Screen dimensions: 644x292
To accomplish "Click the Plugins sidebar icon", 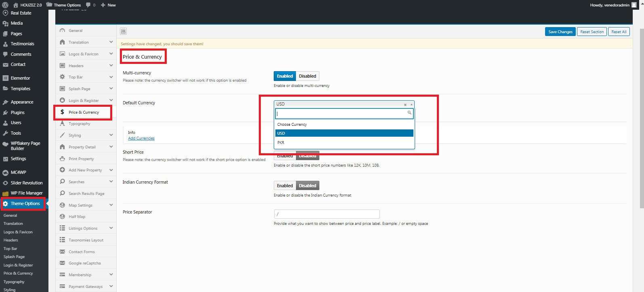I will coord(5,112).
